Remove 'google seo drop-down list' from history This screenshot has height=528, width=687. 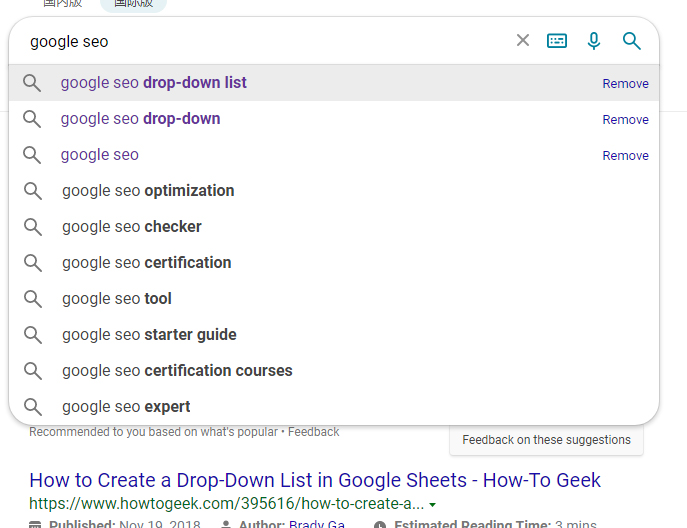point(625,83)
